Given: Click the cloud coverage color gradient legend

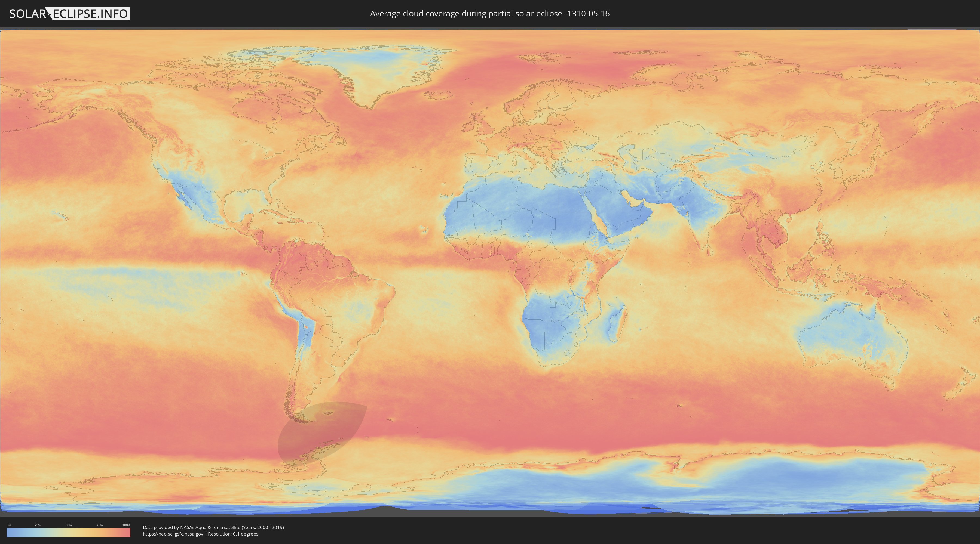Looking at the screenshot, I should (69, 533).
